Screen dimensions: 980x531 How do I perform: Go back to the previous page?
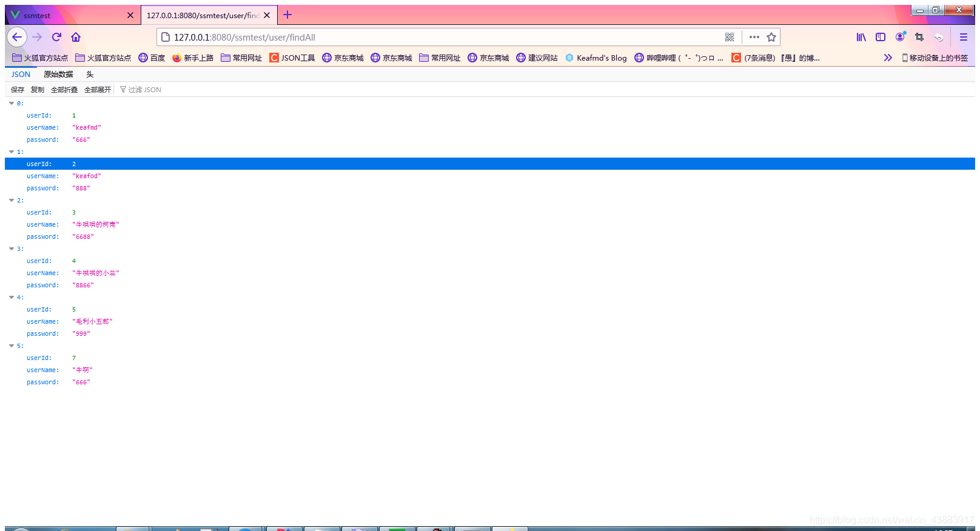tap(17, 37)
